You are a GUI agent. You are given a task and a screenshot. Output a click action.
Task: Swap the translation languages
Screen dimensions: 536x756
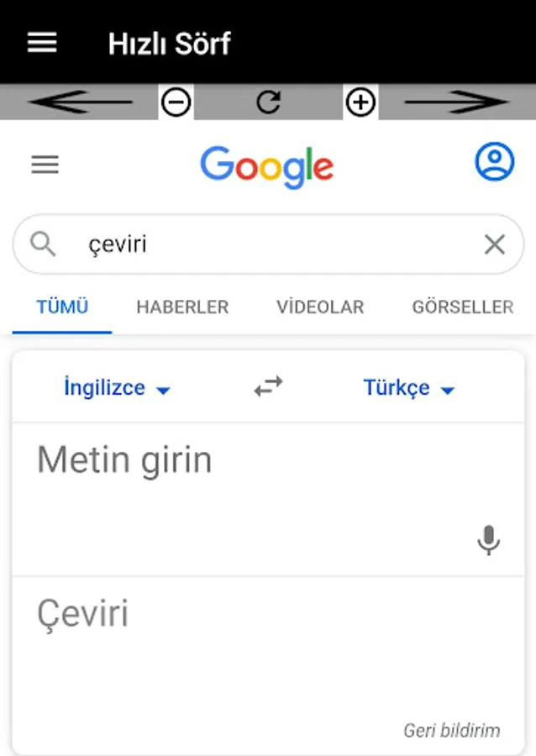pos(268,387)
